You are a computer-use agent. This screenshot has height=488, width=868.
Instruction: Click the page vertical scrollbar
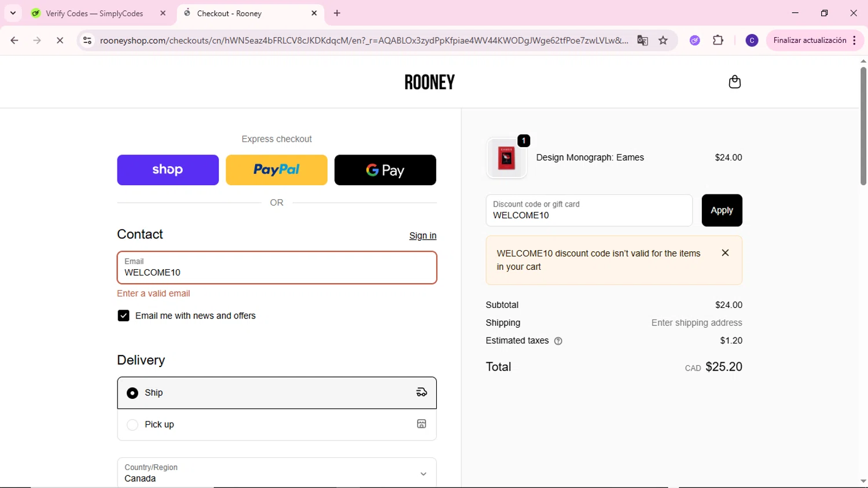pyautogui.click(x=863, y=126)
